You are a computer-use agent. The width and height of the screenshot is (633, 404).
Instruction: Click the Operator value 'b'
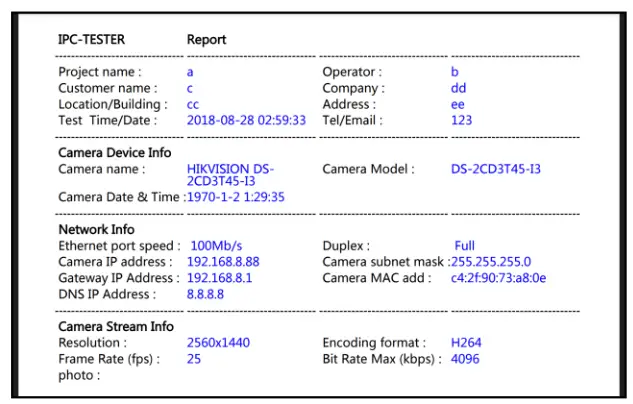point(455,72)
